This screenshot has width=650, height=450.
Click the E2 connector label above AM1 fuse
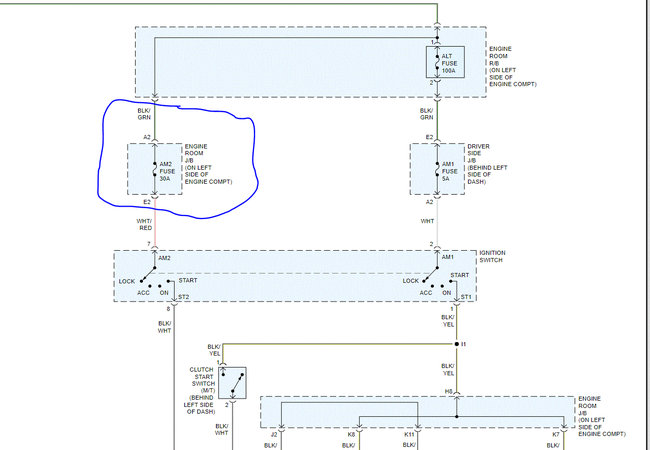429,137
